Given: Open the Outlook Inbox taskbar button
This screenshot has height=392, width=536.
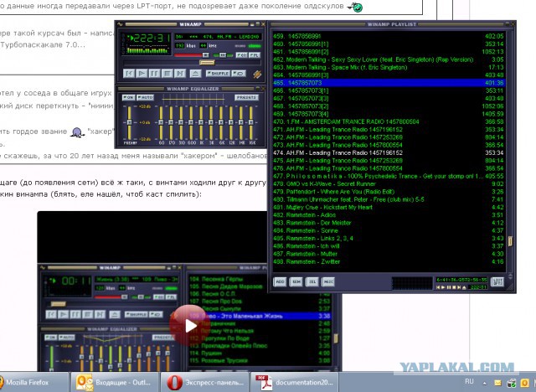Looking at the screenshot, I should 115,383.
